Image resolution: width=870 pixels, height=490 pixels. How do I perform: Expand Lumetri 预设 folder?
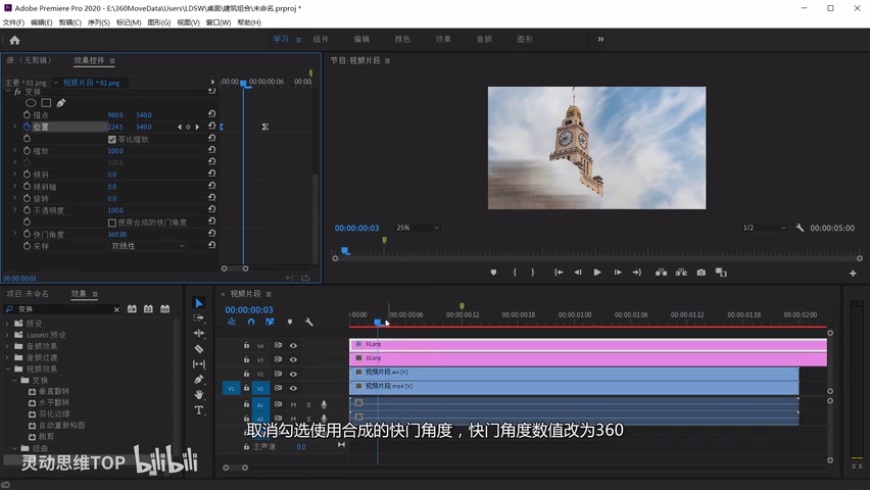pyautogui.click(x=7, y=335)
